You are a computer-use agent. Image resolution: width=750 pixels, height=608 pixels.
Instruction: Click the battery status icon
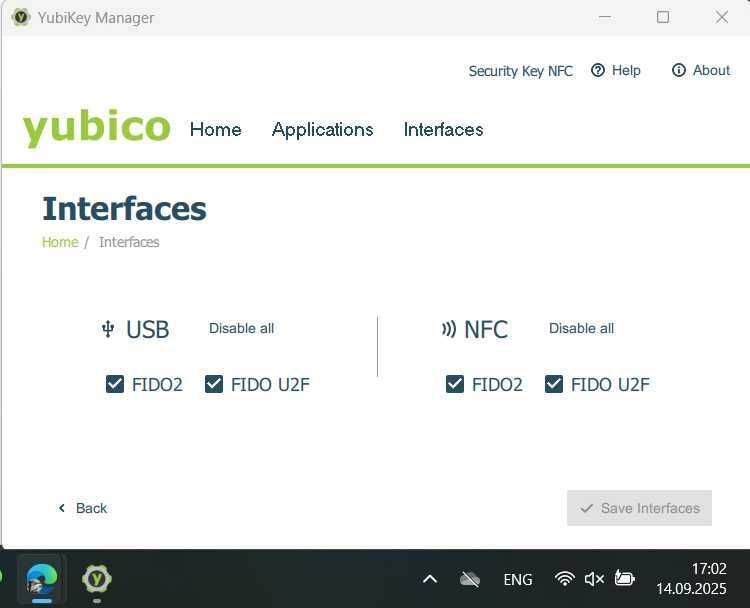pos(625,578)
